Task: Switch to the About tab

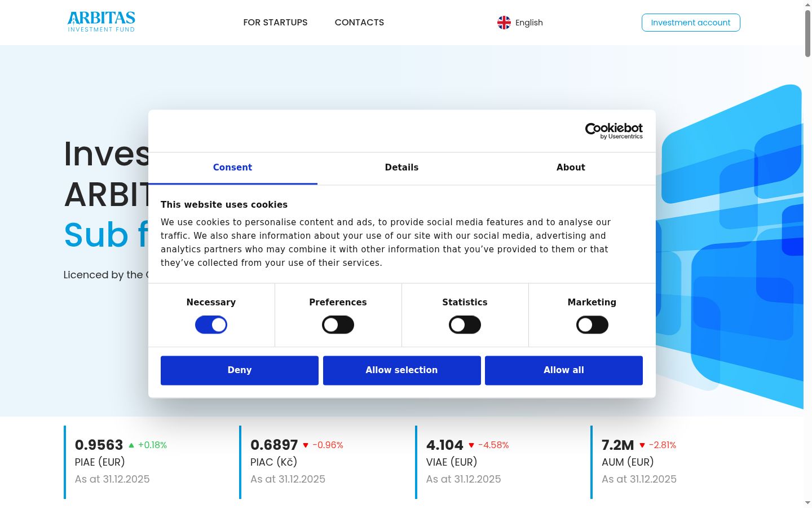Action: (571, 168)
